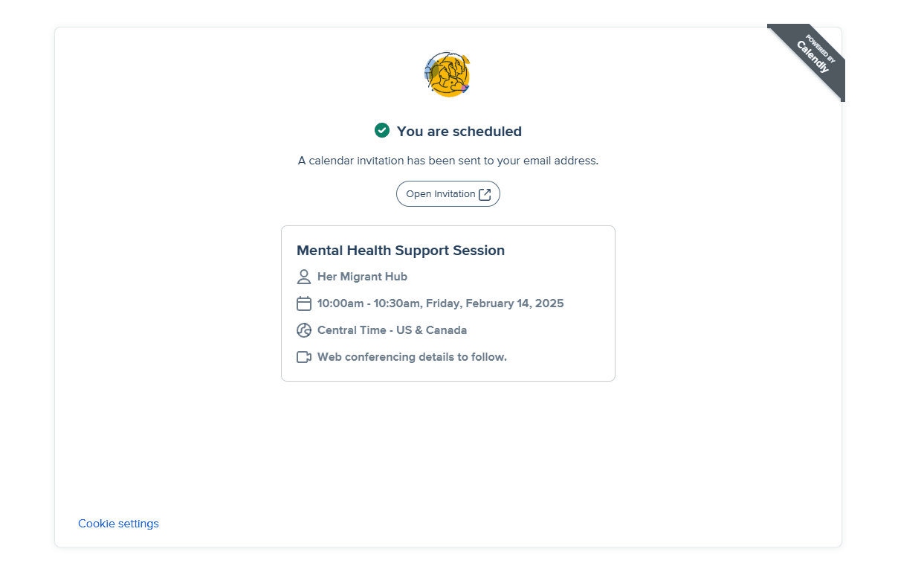
Task: Click the external-link arrow icon in Open Invitation
Action: pyautogui.click(x=485, y=194)
